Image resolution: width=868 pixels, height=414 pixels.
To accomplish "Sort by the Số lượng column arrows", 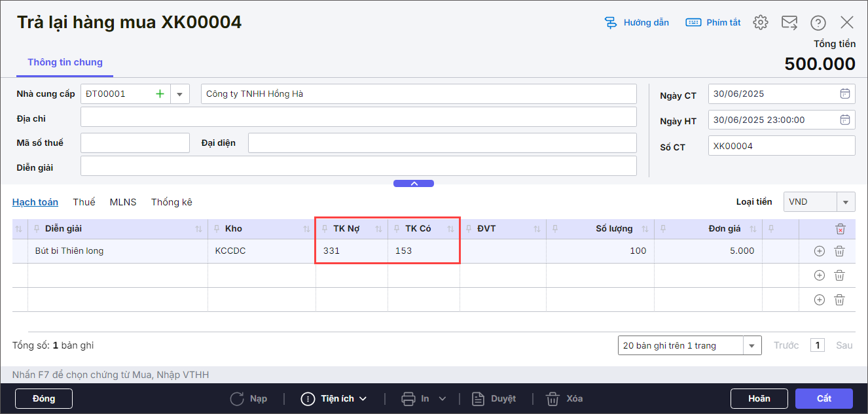I will click(645, 229).
